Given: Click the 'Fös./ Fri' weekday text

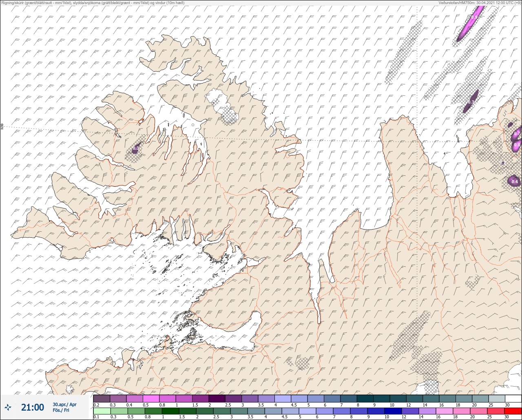Looking at the screenshot, I should pyautogui.click(x=61, y=411).
